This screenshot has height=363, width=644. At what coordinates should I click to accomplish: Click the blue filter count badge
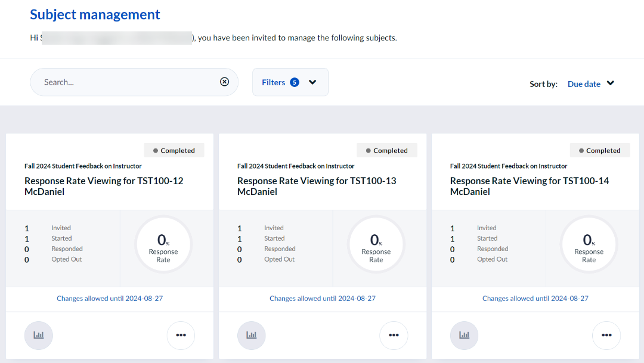[295, 82]
